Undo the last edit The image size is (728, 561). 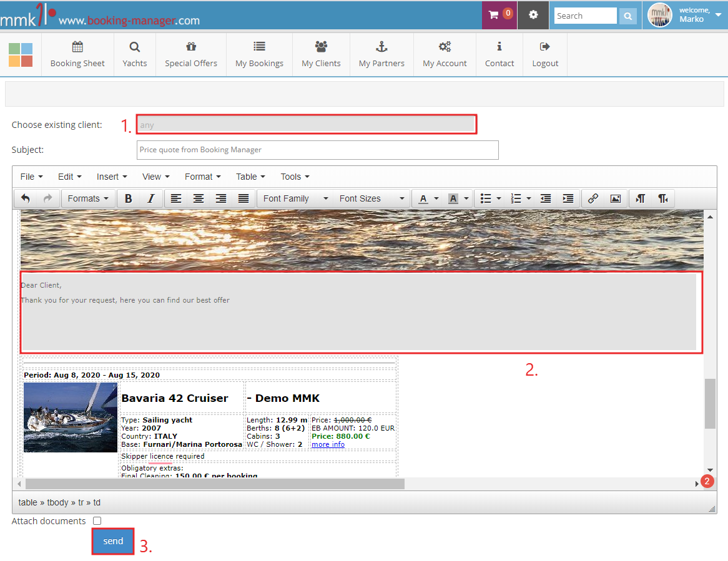click(x=26, y=198)
